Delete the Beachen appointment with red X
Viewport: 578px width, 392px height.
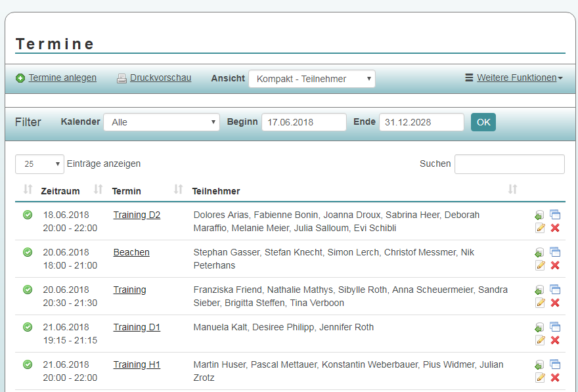pos(555,265)
